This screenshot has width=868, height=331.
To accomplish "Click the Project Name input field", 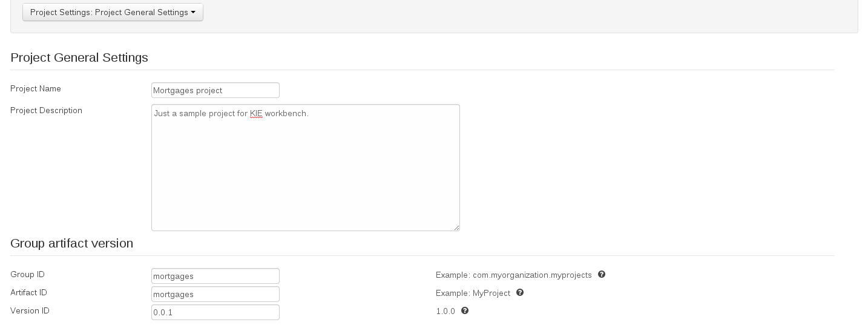I will (215, 90).
